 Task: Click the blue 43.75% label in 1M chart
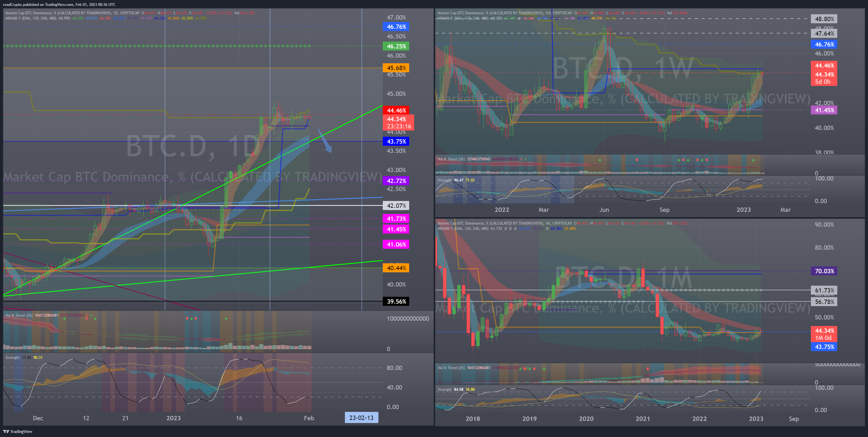[825, 347]
